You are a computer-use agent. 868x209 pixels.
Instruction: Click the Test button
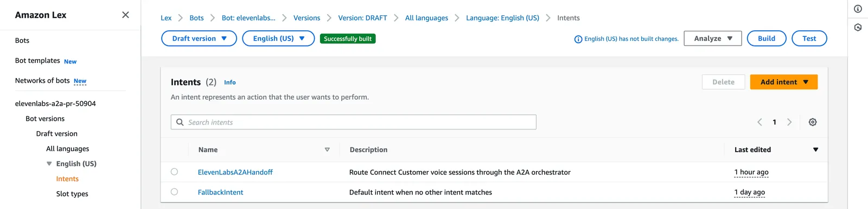pos(809,38)
